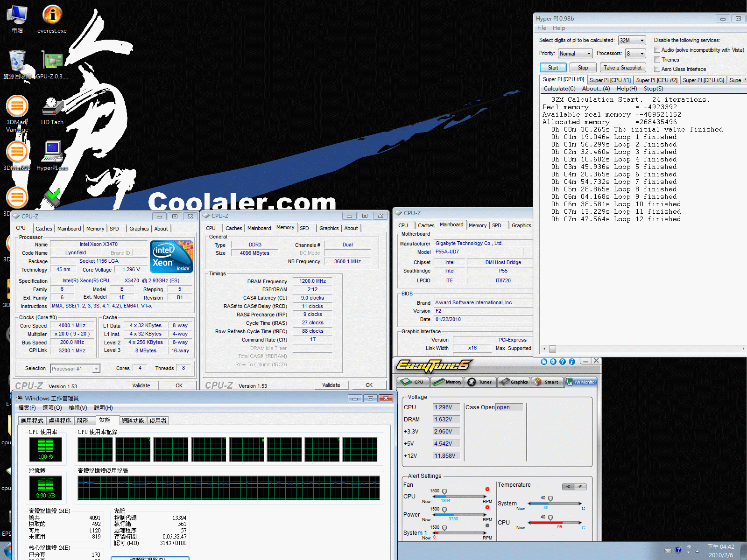Click the CPU 使用率 100% gauge in Task Manager
Image resolution: width=747 pixels, height=560 pixels.
(x=45, y=449)
